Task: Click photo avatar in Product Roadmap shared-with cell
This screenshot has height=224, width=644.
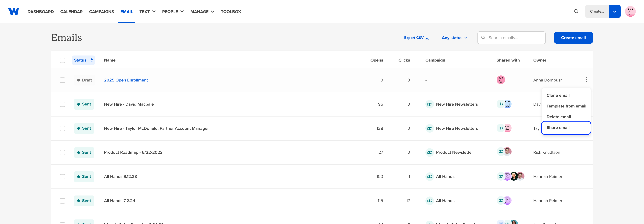Action: 508,152
